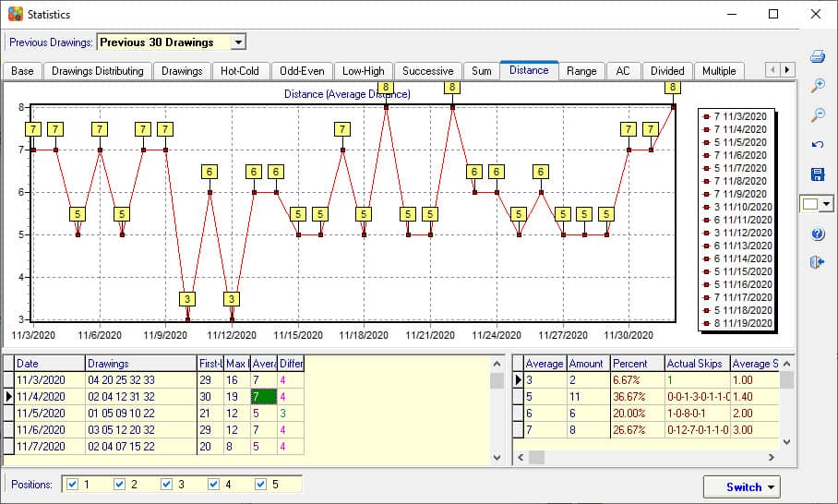Toggle Position 1 checkbox
Screen dimensions: 838x504
(x=72, y=485)
